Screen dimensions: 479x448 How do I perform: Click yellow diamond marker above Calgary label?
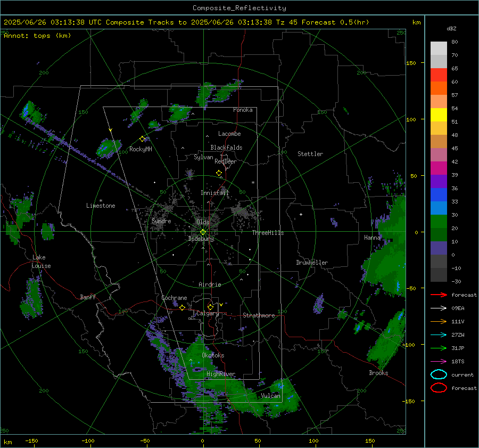click(x=210, y=307)
